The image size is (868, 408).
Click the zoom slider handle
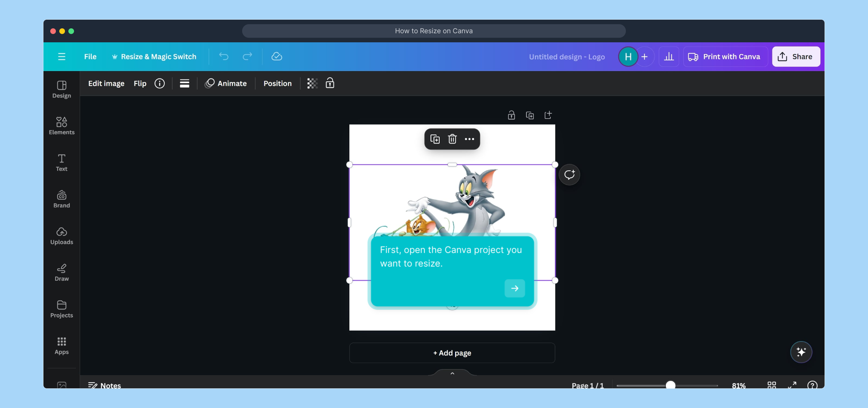[x=670, y=385]
